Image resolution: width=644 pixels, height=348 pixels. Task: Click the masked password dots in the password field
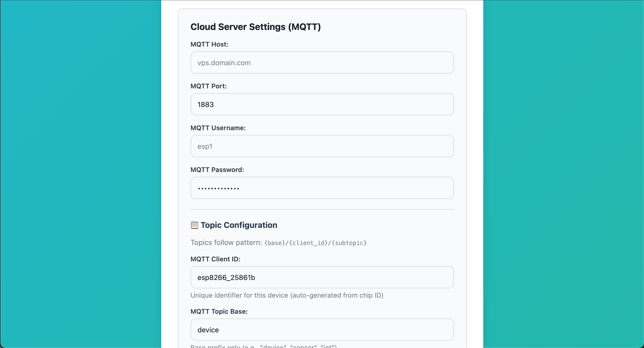pos(218,188)
